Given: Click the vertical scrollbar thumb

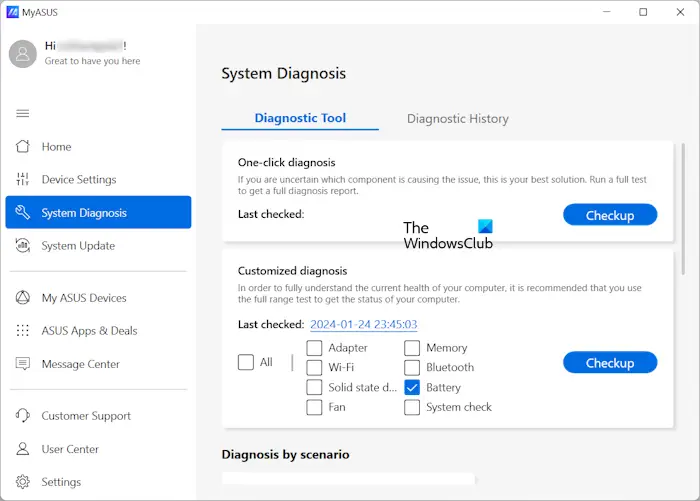Looking at the screenshot, I should click(x=683, y=209).
